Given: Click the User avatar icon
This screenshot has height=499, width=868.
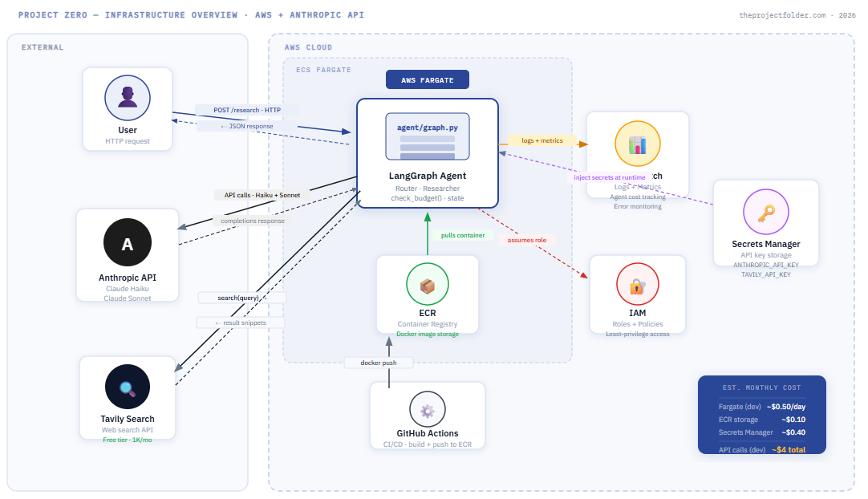Looking at the screenshot, I should [128, 98].
